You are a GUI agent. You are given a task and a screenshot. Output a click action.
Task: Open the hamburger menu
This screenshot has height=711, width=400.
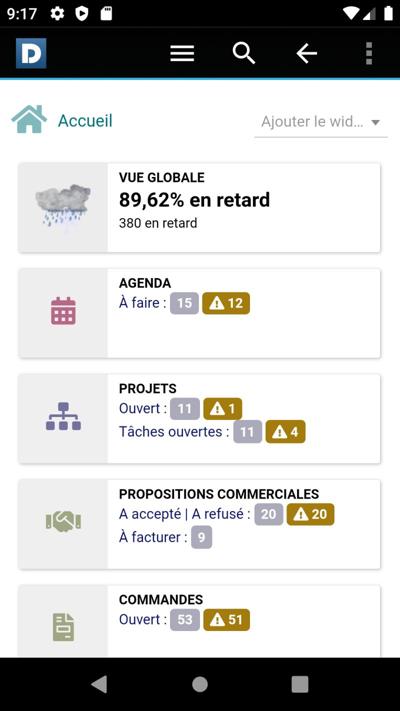coord(182,54)
